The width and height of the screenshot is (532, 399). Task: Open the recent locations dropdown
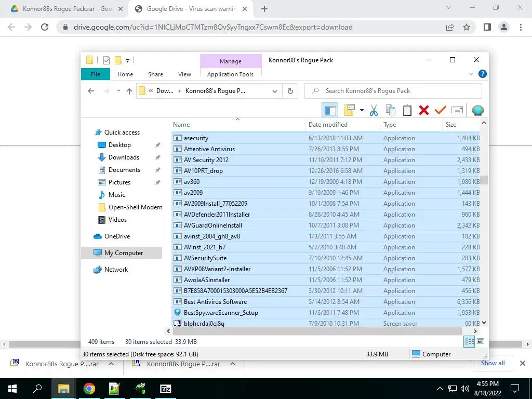(118, 91)
